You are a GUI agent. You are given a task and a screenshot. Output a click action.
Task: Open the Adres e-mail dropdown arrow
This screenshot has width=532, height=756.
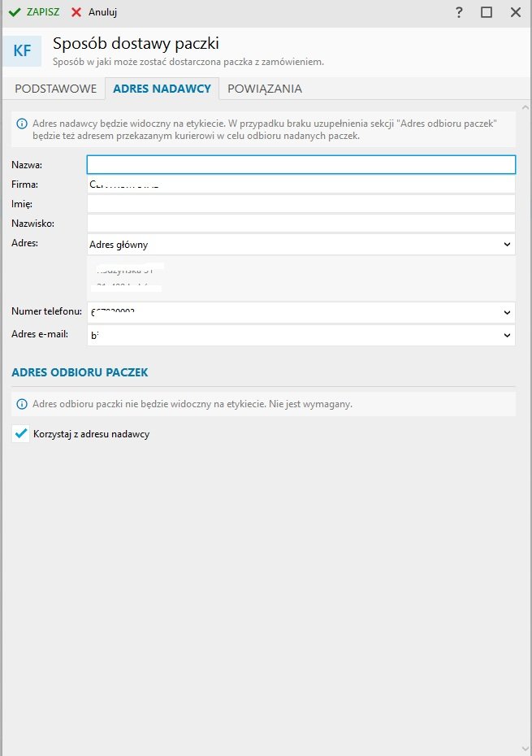click(508, 335)
